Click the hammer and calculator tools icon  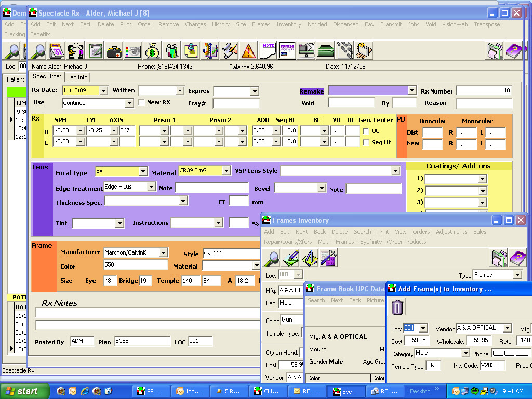point(328,258)
